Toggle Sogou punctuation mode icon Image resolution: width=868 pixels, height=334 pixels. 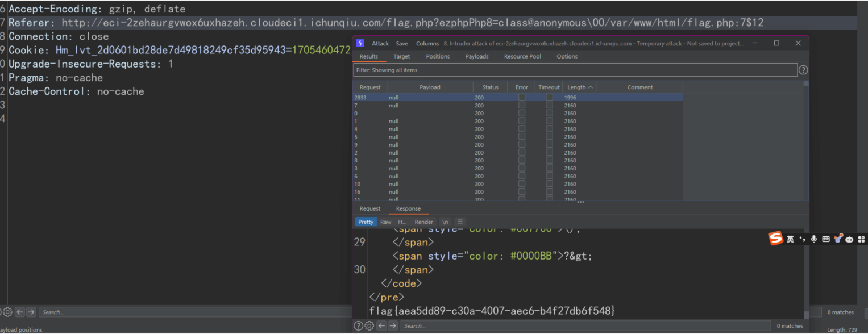[x=803, y=239]
